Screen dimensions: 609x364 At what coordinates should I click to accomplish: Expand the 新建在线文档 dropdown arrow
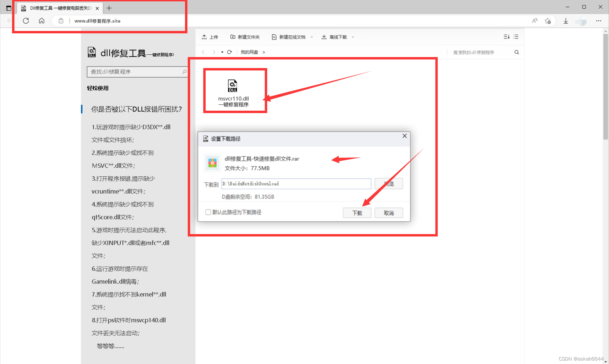click(312, 37)
